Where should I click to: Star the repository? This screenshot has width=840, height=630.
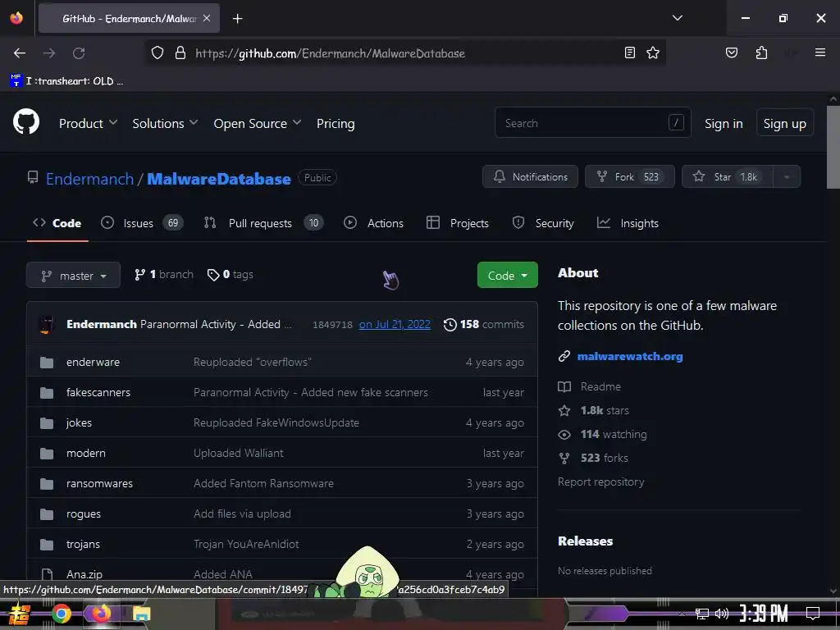pyautogui.click(x=727, y=177)
